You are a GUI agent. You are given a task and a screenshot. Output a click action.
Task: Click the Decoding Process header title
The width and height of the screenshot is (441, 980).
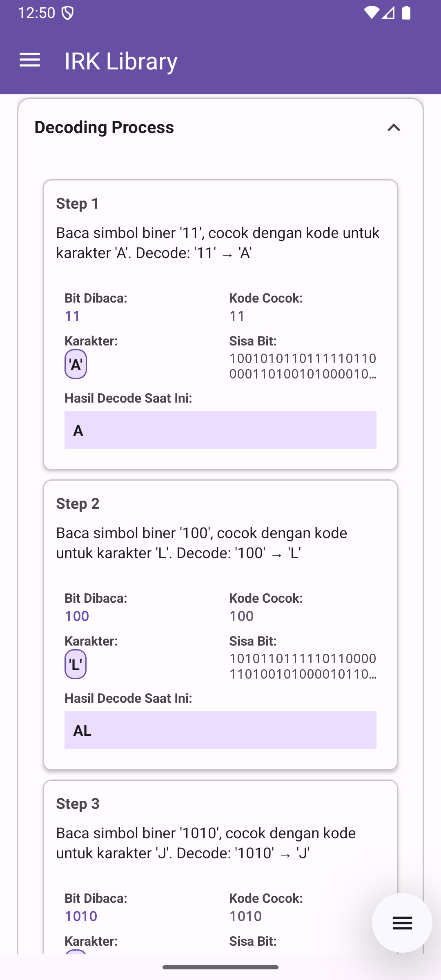tap(104, 127)
